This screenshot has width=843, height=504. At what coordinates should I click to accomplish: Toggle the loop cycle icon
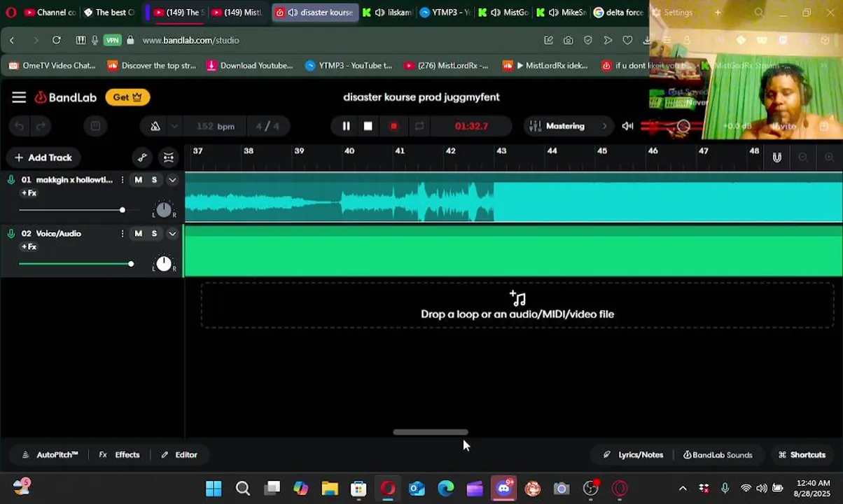tap(419, 126)
